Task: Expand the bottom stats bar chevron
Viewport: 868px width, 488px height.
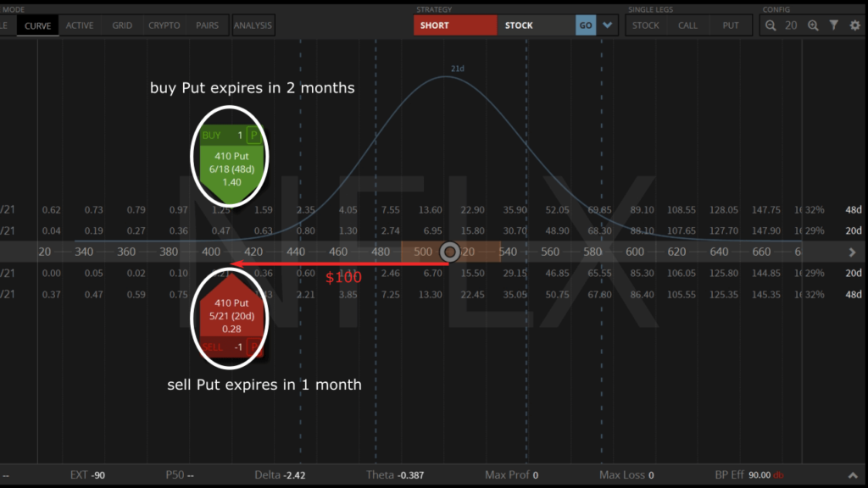Action: (x=853, y=475)
